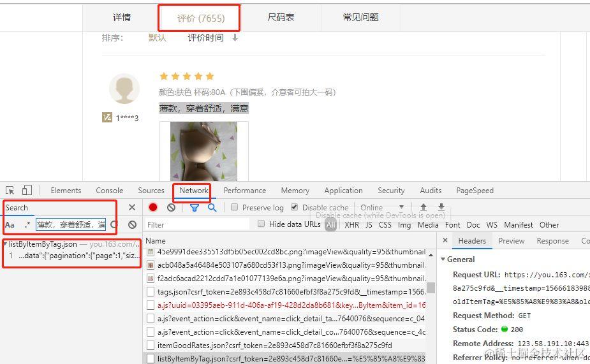
Task: Open the Elements panel tab
Action: [66, 191]
